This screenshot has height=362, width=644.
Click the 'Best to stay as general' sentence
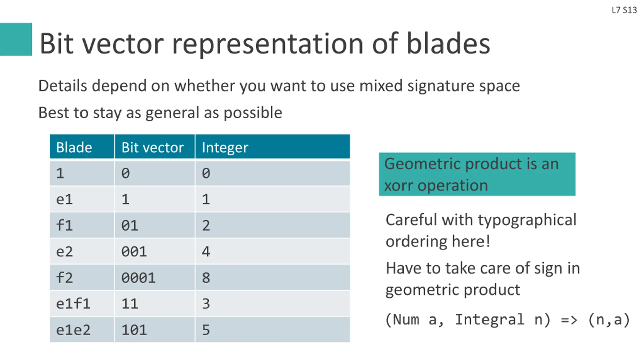[160, 113]
